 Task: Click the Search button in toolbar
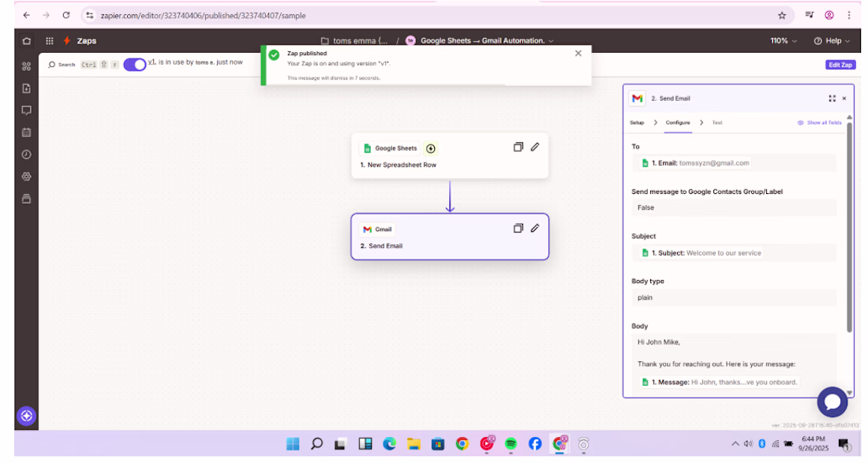click(x=62, y=65)
